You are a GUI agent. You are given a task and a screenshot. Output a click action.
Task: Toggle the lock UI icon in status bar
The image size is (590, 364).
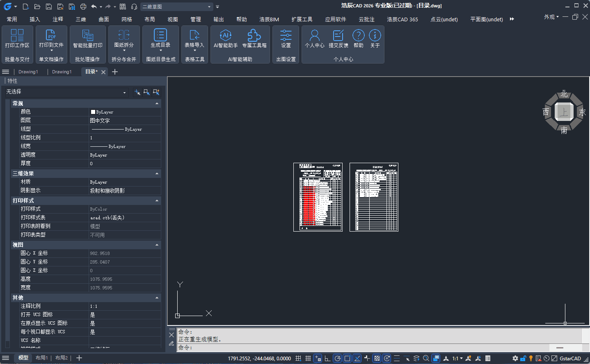tap(523, 358)
